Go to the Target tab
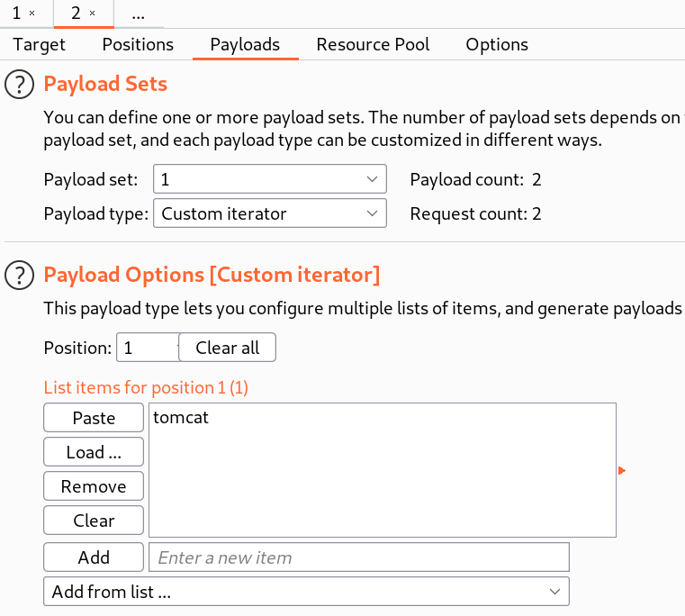This screenshot has height=616, width=685. tap(40, 44)
